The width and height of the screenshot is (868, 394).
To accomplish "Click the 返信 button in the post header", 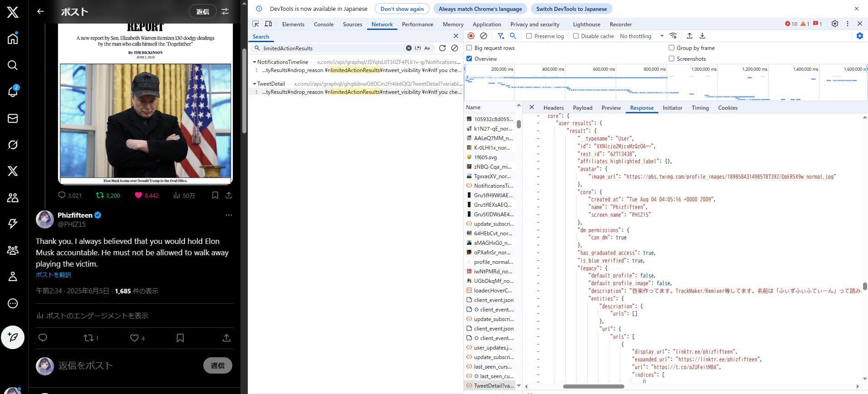I will [x=202, y=12].
